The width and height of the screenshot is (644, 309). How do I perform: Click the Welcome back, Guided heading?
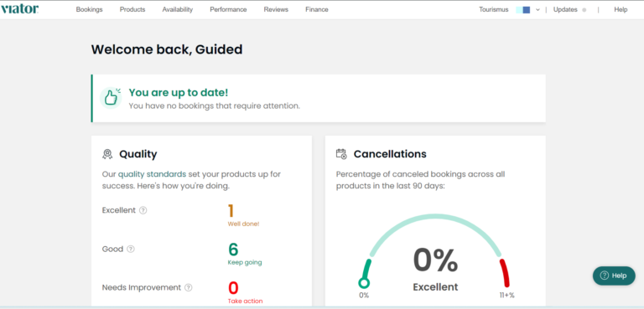tap(167, 49)
